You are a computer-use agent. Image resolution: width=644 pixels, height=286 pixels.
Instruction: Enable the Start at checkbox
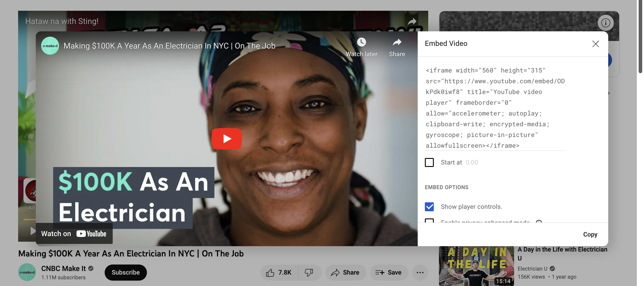click(429, 162)
